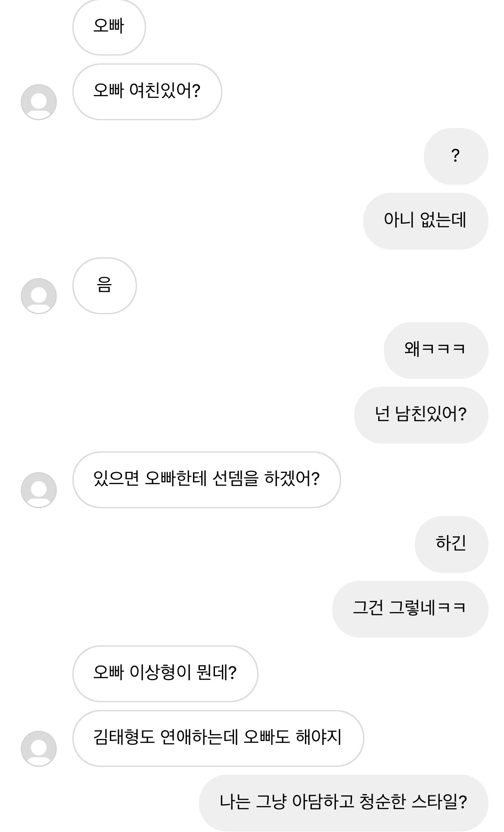The width and height of the screenshot is (504, 832).
Task: Tap the sent '?' message bubble
Action: tap(456, 156)
